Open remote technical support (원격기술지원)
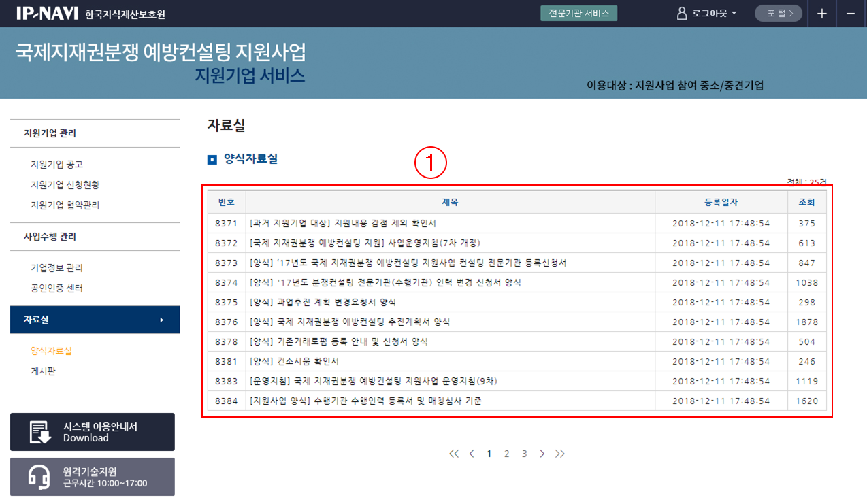Image resolution: width=867 pixels, height=504 pixels. pyautogui.click(x=93, y=477)
